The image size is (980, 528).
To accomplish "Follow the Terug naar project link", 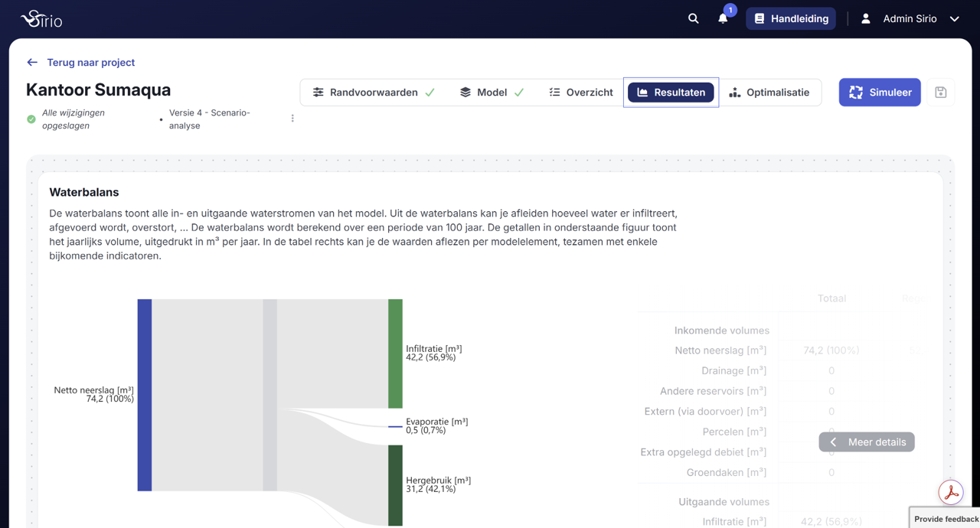I will 91,63.
